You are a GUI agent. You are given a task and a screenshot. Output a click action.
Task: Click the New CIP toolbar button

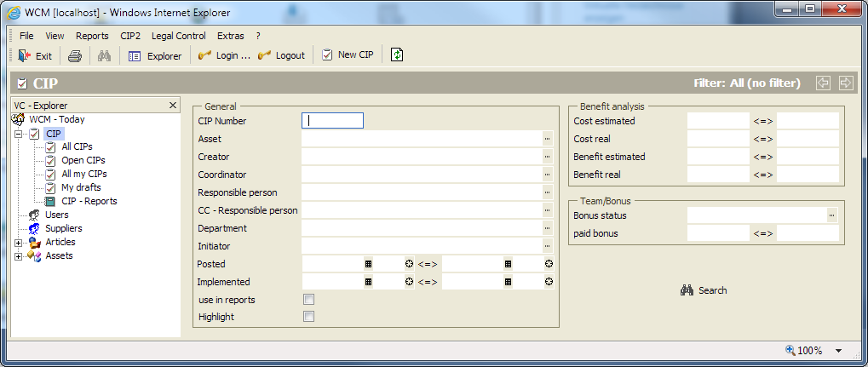tap(348, 54)
